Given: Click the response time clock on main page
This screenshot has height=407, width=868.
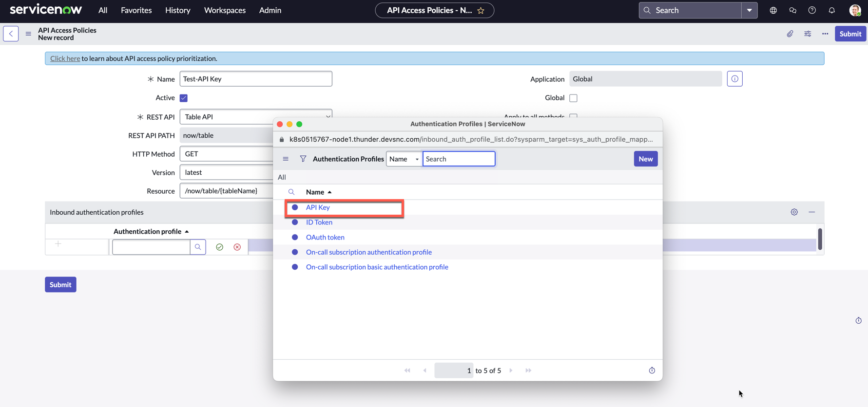Looking at the screenshot, I should (859, 320).
